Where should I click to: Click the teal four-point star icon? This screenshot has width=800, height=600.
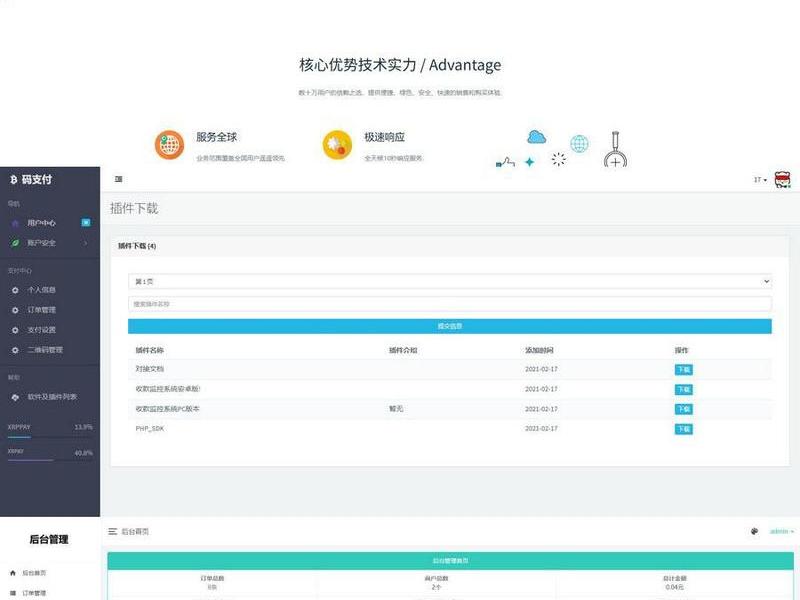pyautogui.click(x=530, y=162)
